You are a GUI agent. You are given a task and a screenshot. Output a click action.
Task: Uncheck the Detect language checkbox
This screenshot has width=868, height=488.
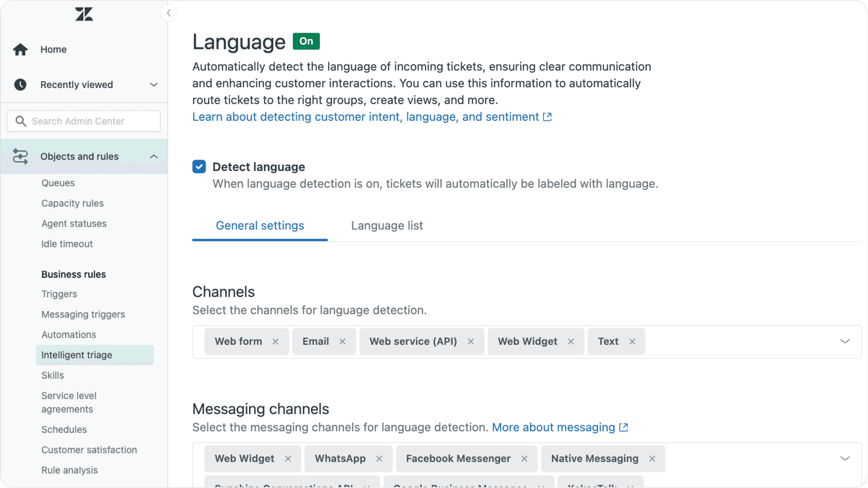pyautogui.click(x=199, y=167)
